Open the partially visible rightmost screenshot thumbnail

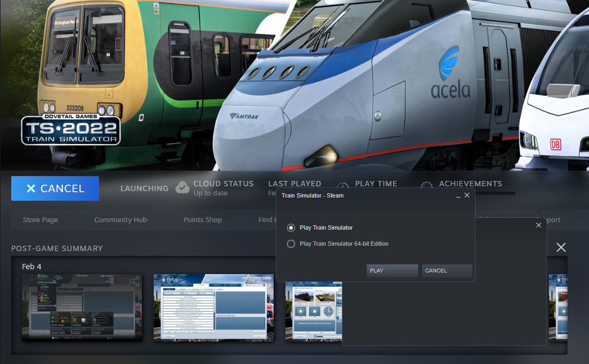[x=558, y=308]
